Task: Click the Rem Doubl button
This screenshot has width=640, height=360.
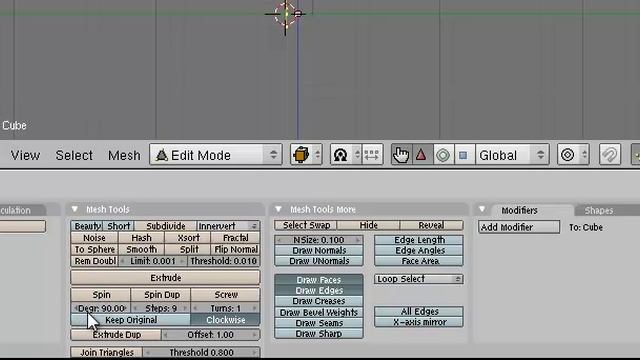Action: pos(95,261)
